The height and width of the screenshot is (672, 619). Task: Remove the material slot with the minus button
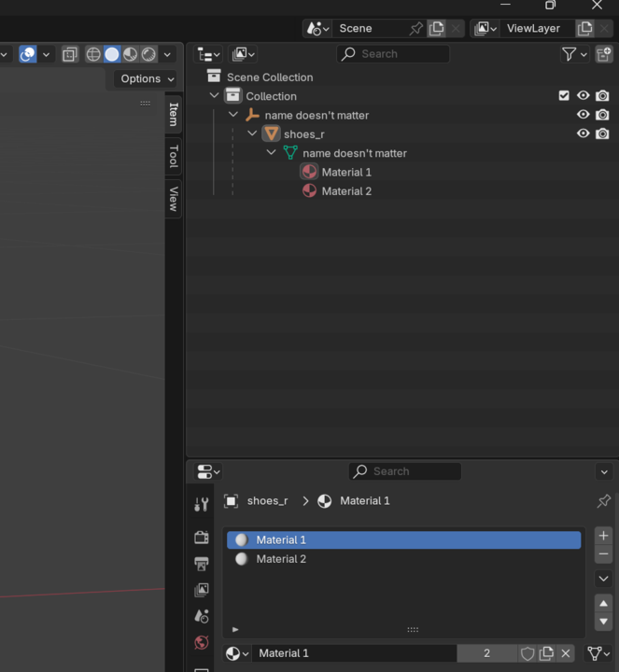tap(603, 554)
